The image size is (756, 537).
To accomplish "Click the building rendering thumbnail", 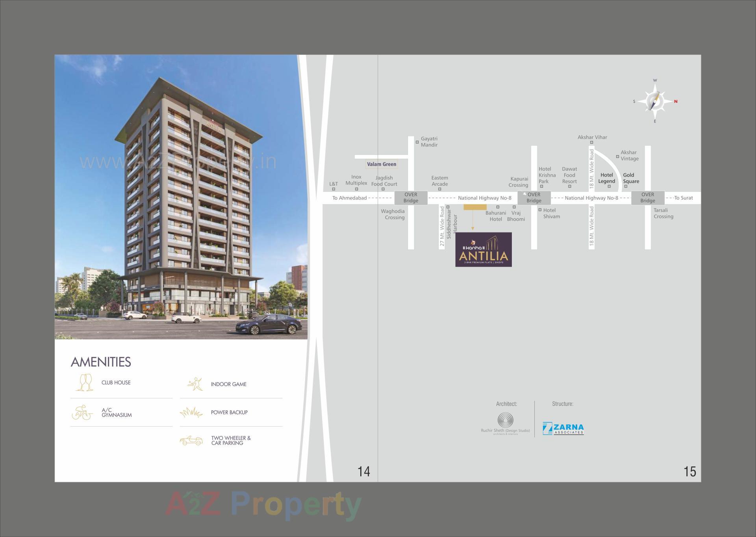I will [x=181, y=197].
